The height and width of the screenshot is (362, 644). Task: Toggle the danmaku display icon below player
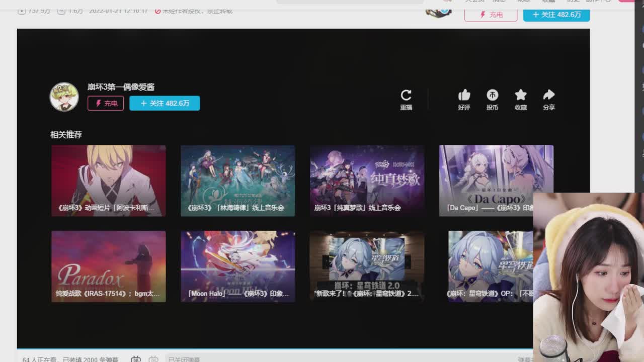click(x=136, y=359)
